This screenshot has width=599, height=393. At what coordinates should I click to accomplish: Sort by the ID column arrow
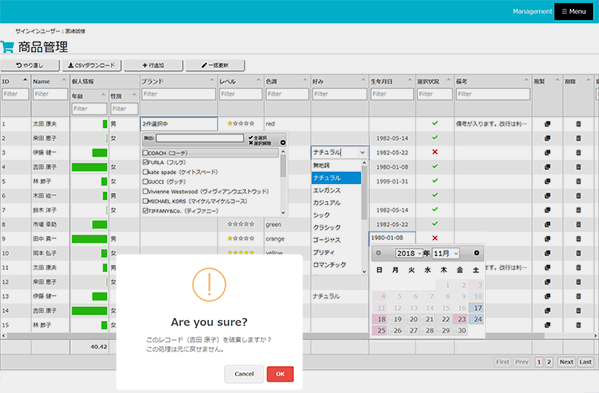pyautogui.click(x=25, y=80)
